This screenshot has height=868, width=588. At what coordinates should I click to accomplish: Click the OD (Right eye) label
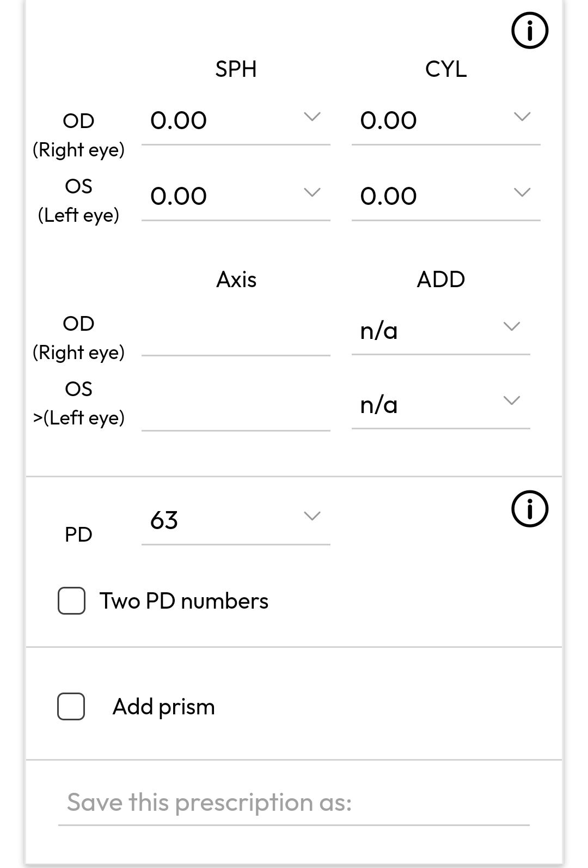click(79, 135)
